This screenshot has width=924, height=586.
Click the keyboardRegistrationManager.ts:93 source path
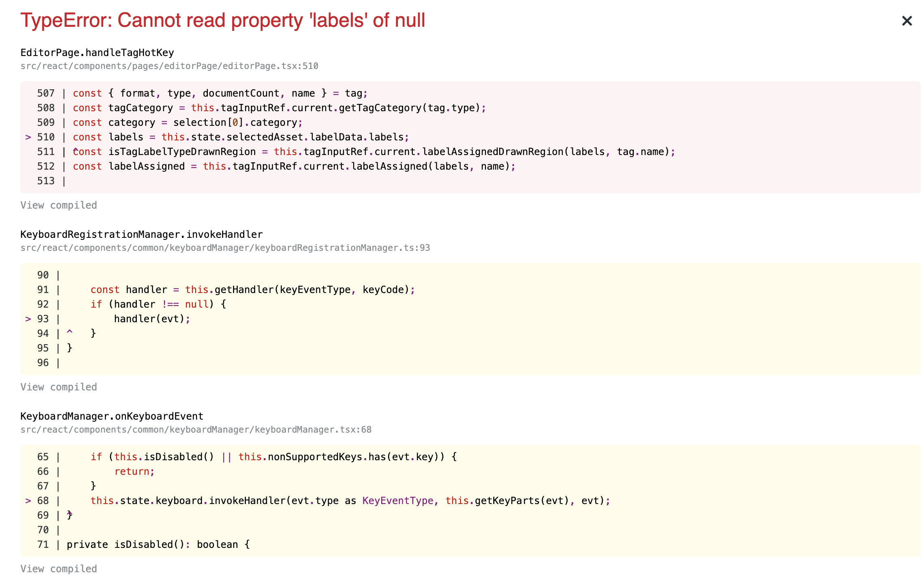point(226,248)
